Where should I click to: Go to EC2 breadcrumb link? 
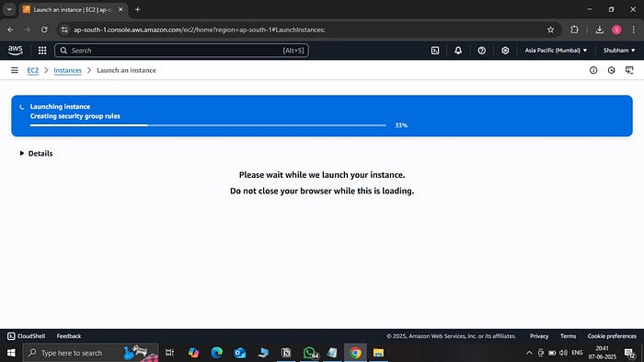click(33, 70)
